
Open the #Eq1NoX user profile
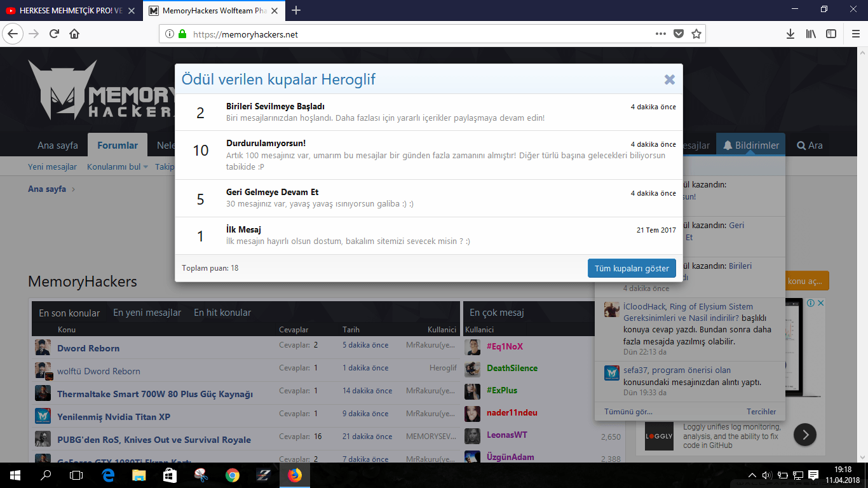[x=505, y=346]
